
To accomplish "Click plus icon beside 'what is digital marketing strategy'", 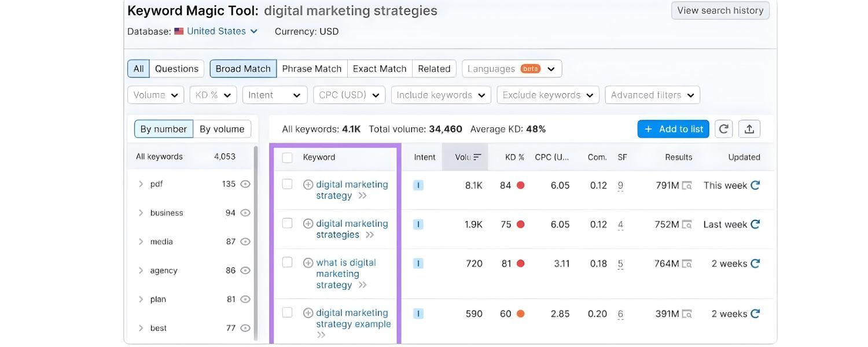I will [x=307, y=262].
